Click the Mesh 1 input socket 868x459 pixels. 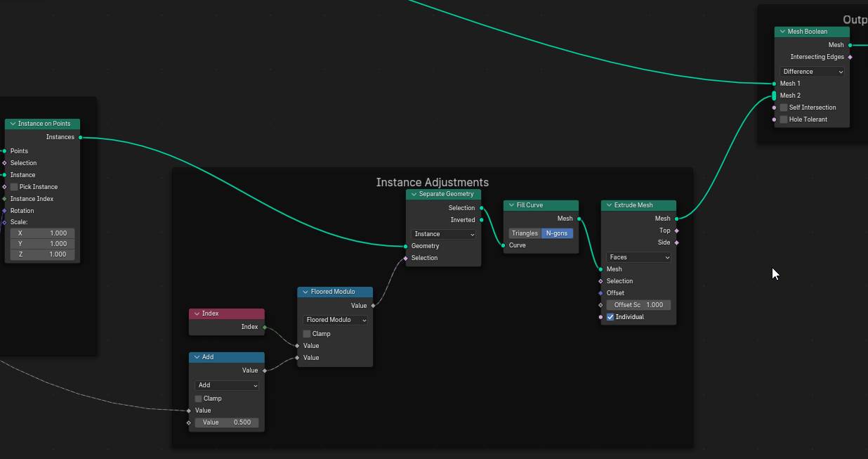[x=774, y=84]
